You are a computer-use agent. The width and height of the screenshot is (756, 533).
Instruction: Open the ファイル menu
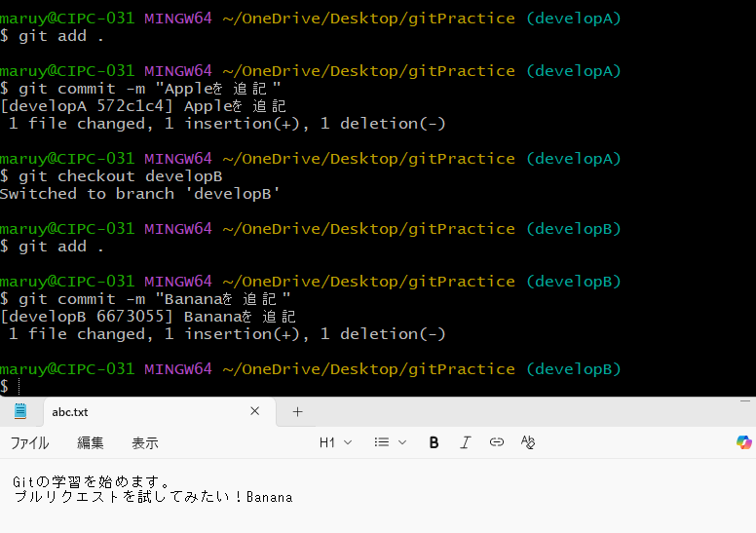(29, 442)
